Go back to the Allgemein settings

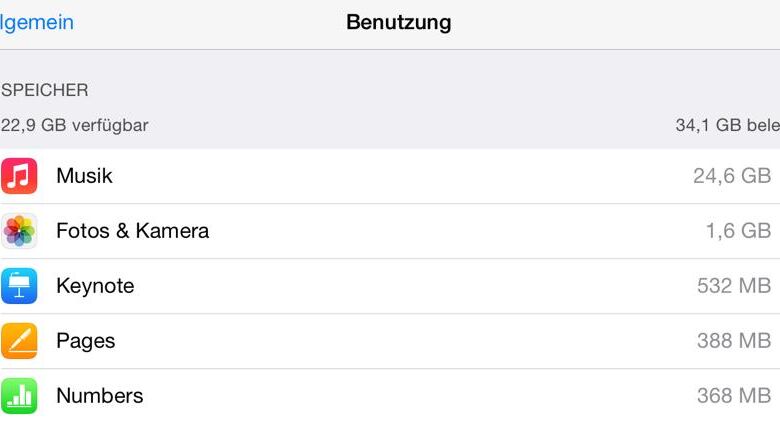37,22
